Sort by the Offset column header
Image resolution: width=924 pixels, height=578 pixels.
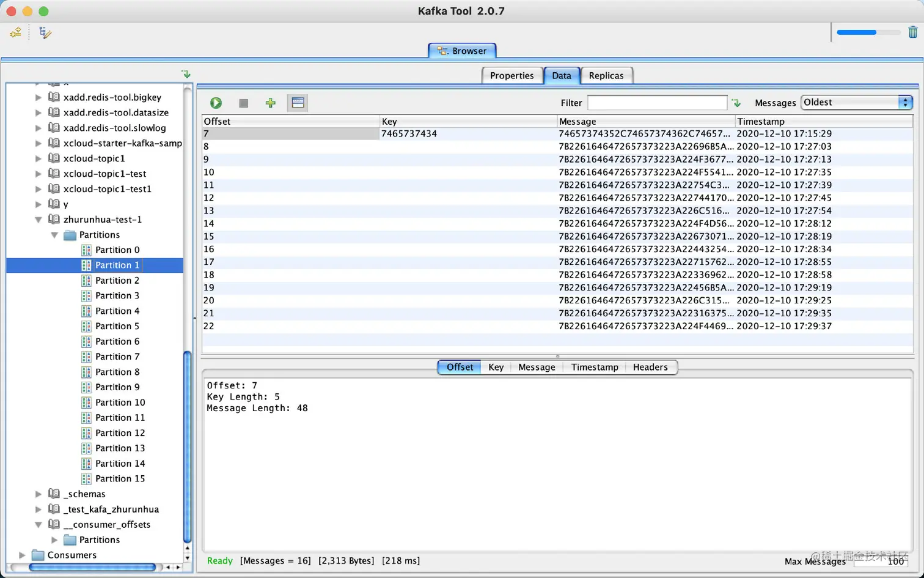click(x=290, y=121)
